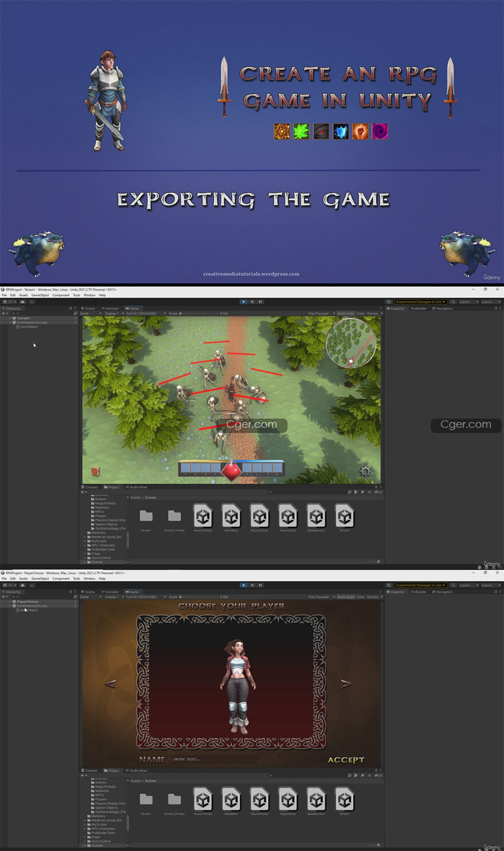Click the settings gear in the Terrain1 game view

(365, 471)
